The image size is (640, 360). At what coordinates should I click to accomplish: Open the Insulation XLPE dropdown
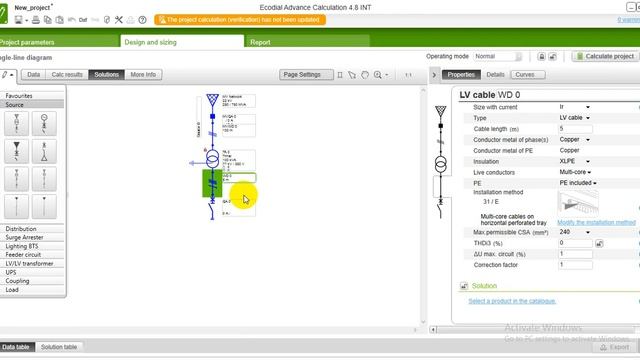(588, 161)
